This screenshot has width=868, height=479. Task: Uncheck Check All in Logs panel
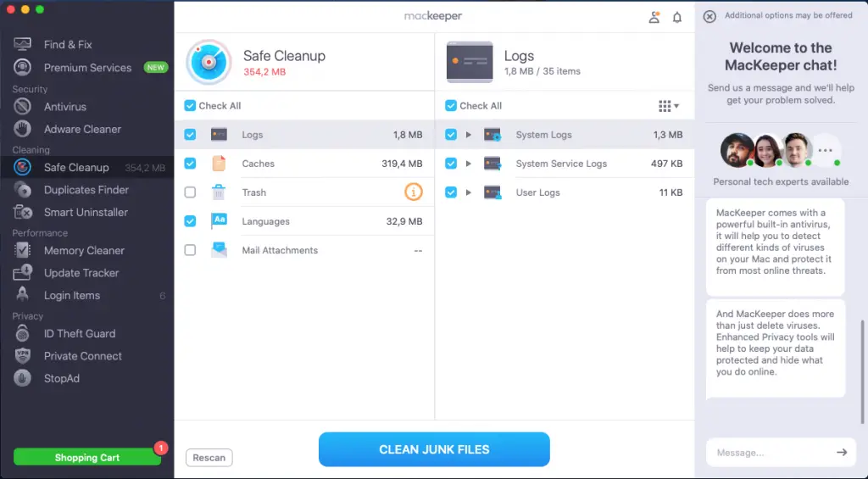451,106
